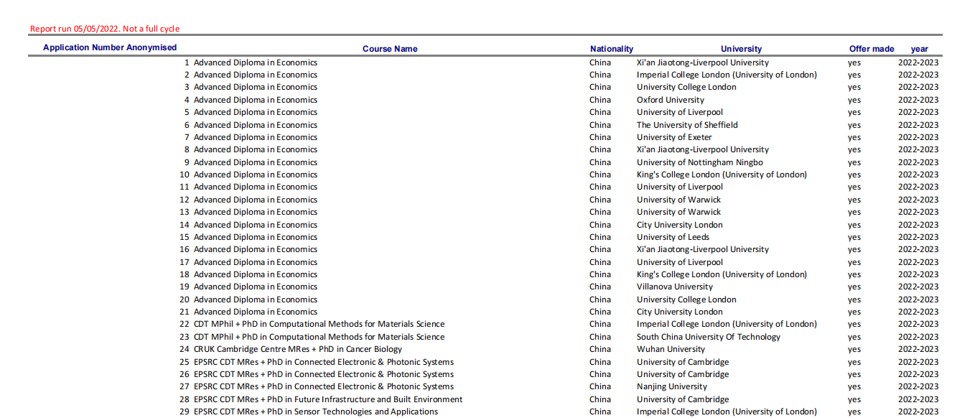Select Future Infrastructure and Built Environment course
Screen dimensions: 980x418
(x=328, y=399)
